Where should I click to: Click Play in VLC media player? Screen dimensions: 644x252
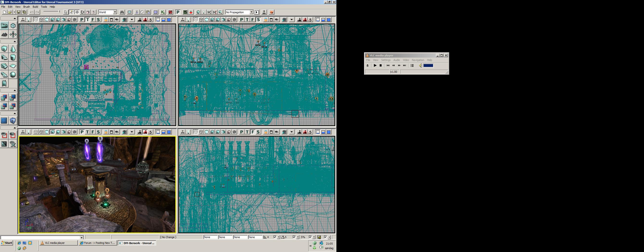click(375, 66)
